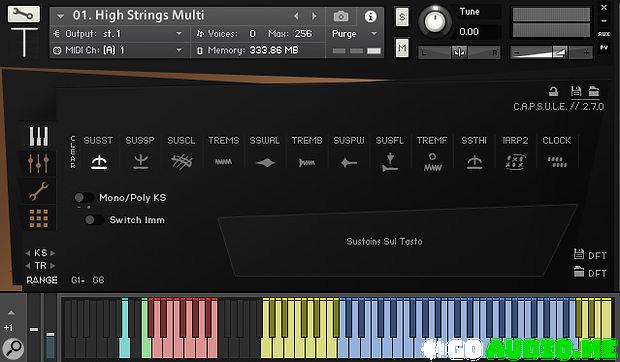Open the instrument info panel
Screen dimensions: 620x362
[370, 16]
